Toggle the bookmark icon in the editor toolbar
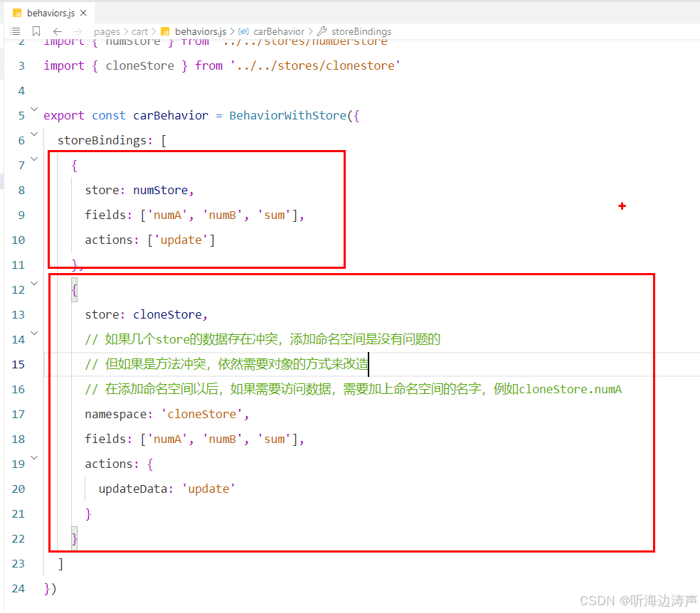This screenshot has height=613, width=700. tap(36, 31)
